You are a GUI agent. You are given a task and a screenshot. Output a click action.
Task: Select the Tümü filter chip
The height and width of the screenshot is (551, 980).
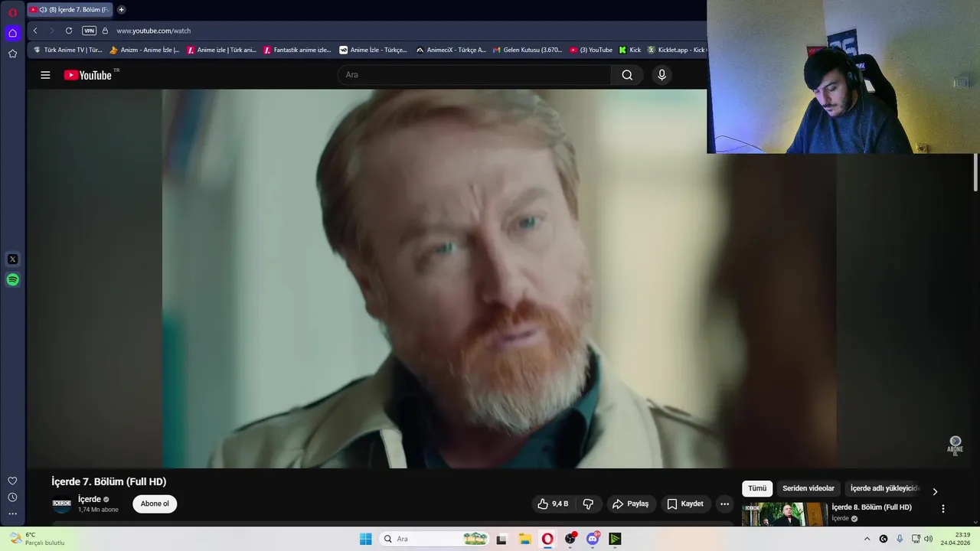[757, 488]
